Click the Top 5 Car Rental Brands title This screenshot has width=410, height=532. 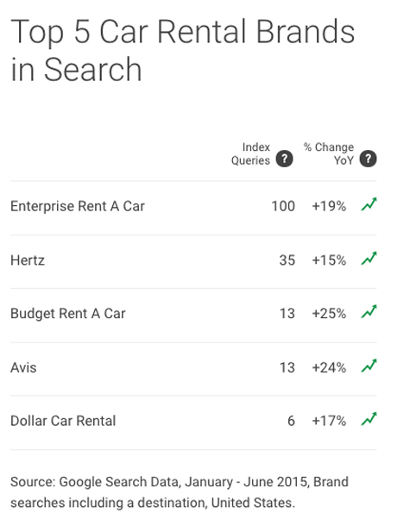point(183,50)
